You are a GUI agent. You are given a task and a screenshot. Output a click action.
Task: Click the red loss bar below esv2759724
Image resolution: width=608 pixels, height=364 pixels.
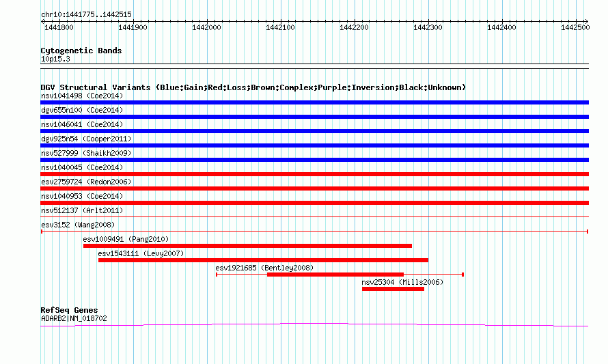(314, 188)
